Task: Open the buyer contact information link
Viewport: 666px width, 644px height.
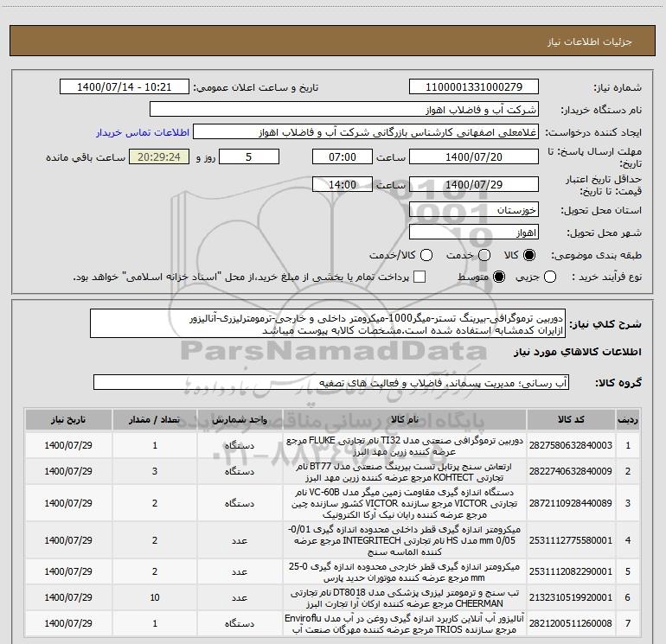Action: point(143,132)
